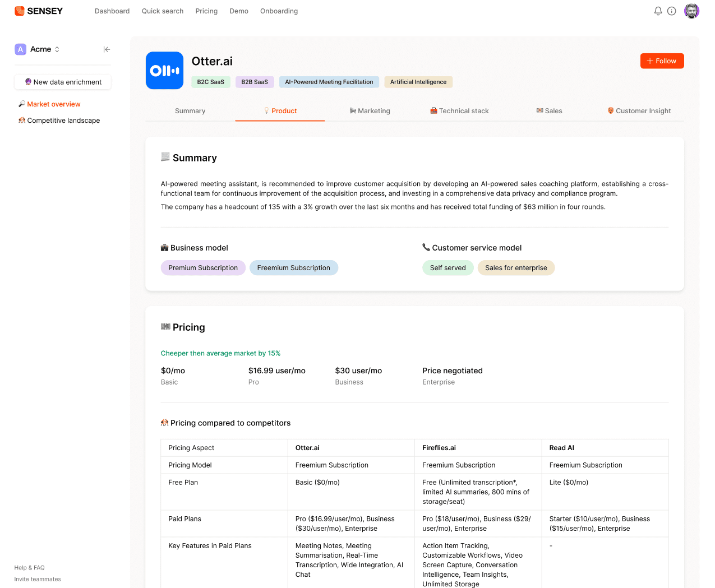Image resolution: width=715 pixels, height=588 pixels.
Task: Start a New data enrichment
Action: pos(63,82)
